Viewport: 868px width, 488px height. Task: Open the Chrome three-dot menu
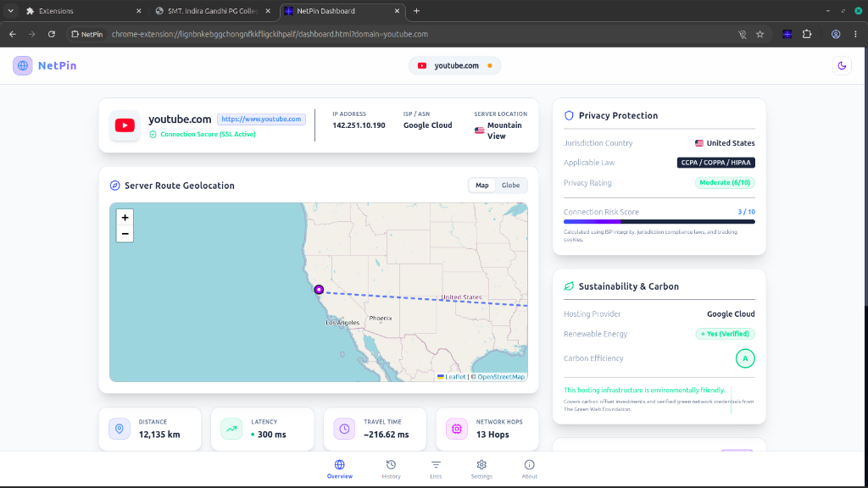855,34
